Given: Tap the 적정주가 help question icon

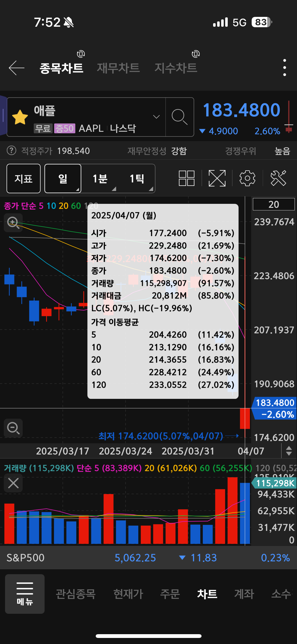Looking at the screenshot, I should tap(11, 151).
